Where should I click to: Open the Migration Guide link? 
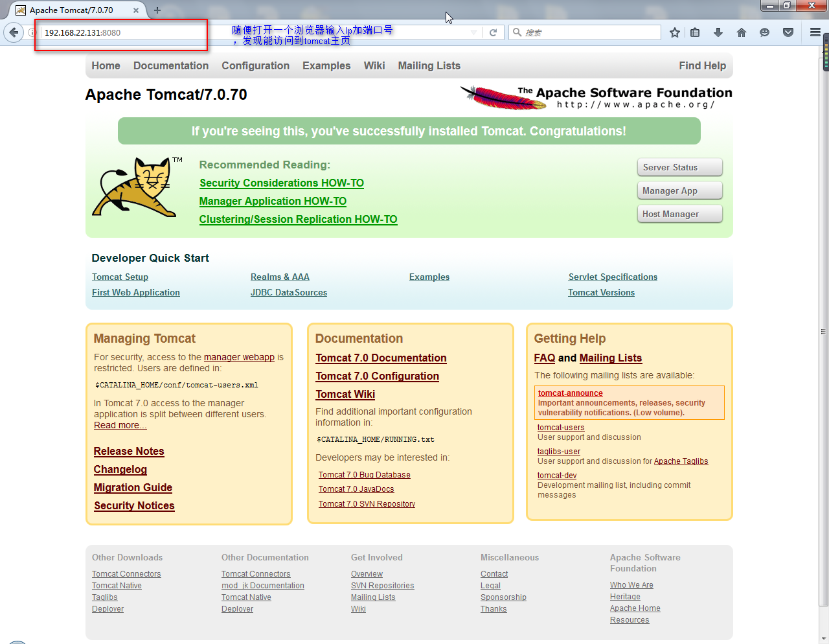tap(133, 488)
